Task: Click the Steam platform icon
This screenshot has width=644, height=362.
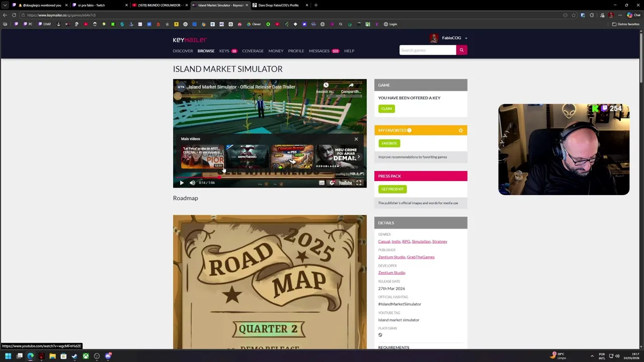Action: pyautogui.click(x=380, y=335)
